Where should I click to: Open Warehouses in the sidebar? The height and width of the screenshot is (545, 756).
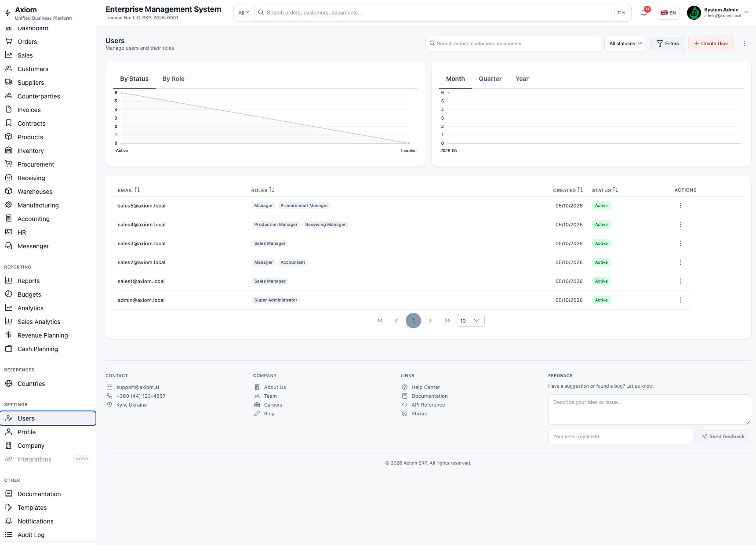[48, 192]
